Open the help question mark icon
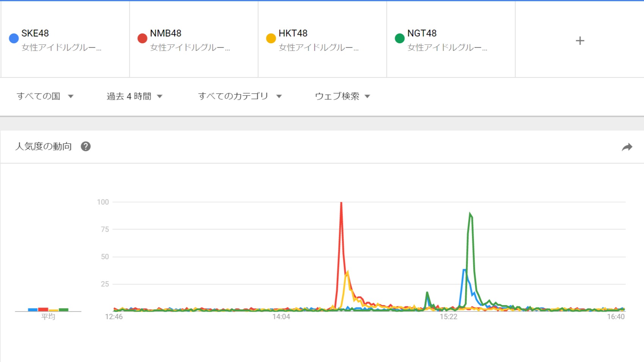This screenshot has width=644, height=362. coord(86,146)
